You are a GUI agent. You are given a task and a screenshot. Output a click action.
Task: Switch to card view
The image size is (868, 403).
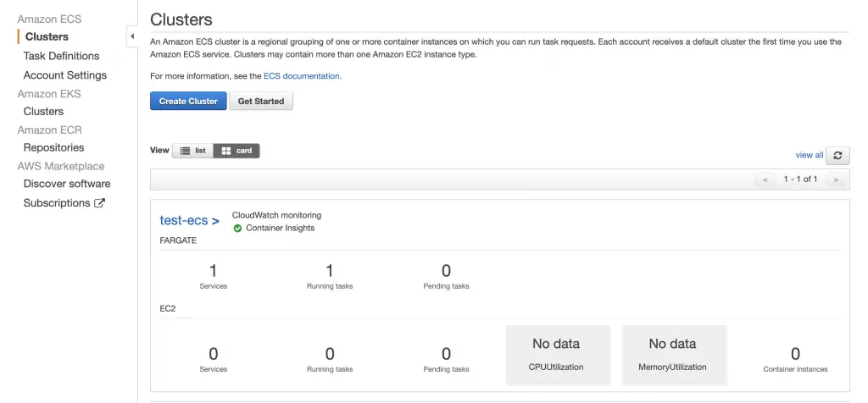pos(236,151)
